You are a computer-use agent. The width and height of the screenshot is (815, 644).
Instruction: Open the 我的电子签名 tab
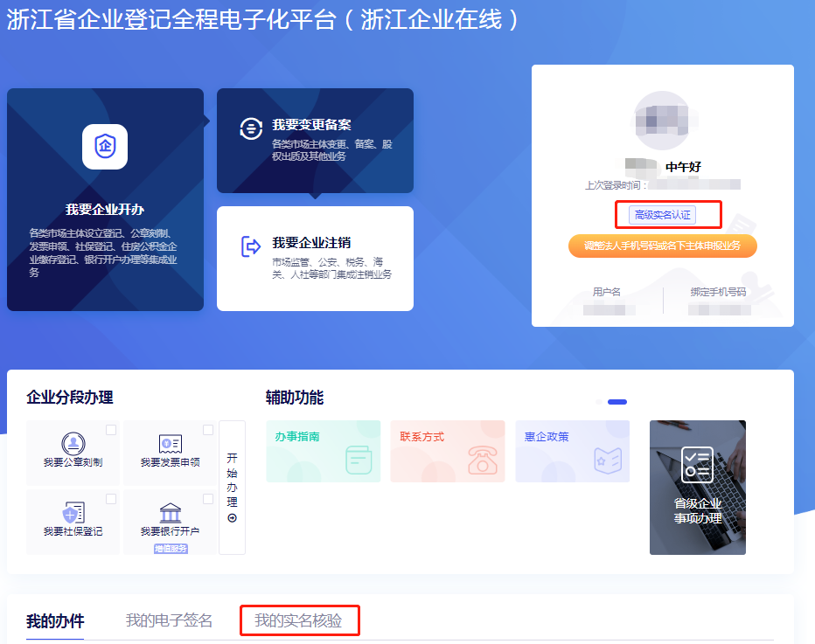169,620
